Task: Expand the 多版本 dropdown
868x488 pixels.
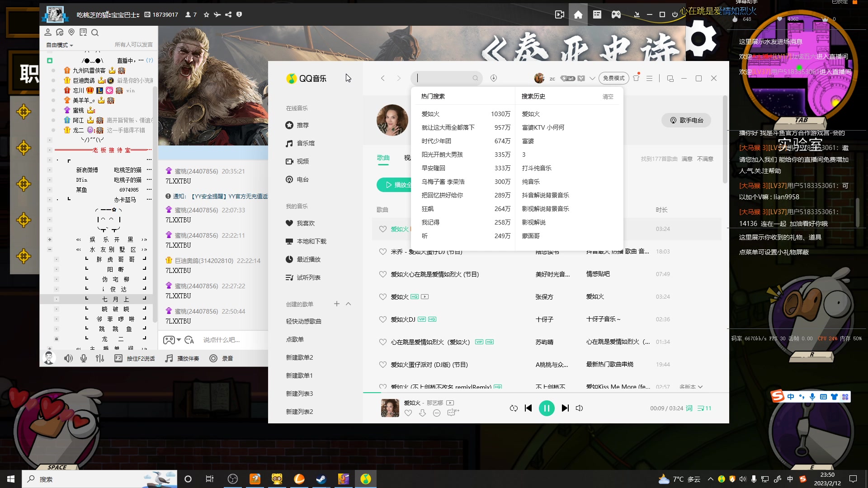Action: coord(691,387)
